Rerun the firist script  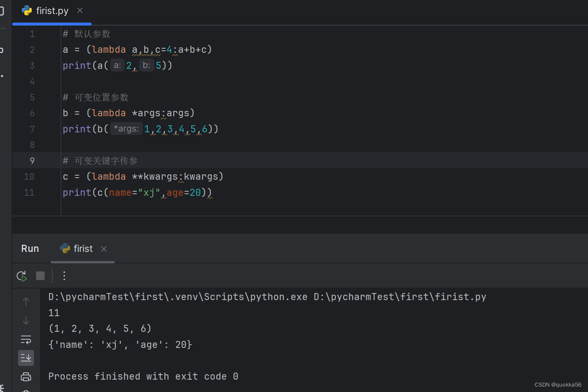click(22, 276)
